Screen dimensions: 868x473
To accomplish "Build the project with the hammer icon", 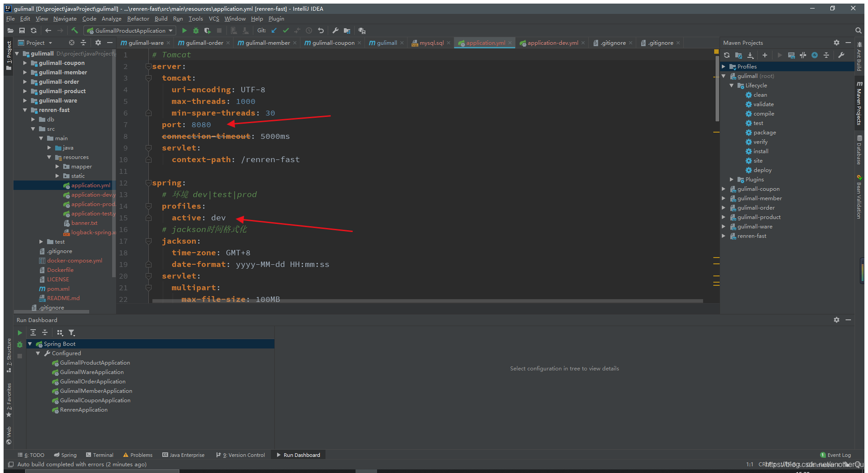I will click(x=74, y=30).
